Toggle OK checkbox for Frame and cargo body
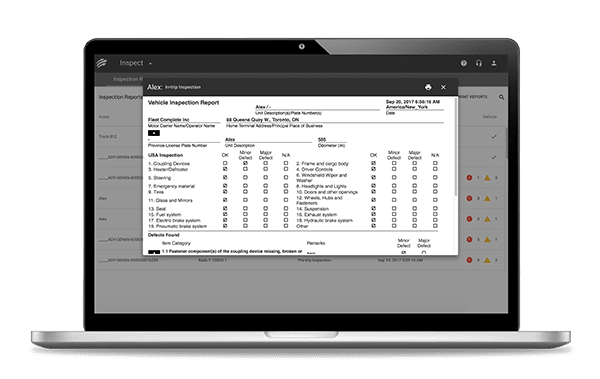 [373, 163]
